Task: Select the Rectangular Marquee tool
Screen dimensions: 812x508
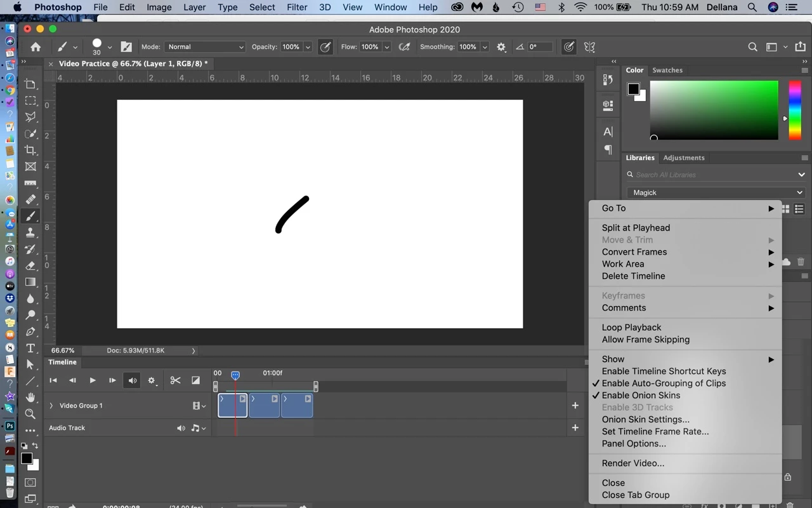Action: pos(30,101)
